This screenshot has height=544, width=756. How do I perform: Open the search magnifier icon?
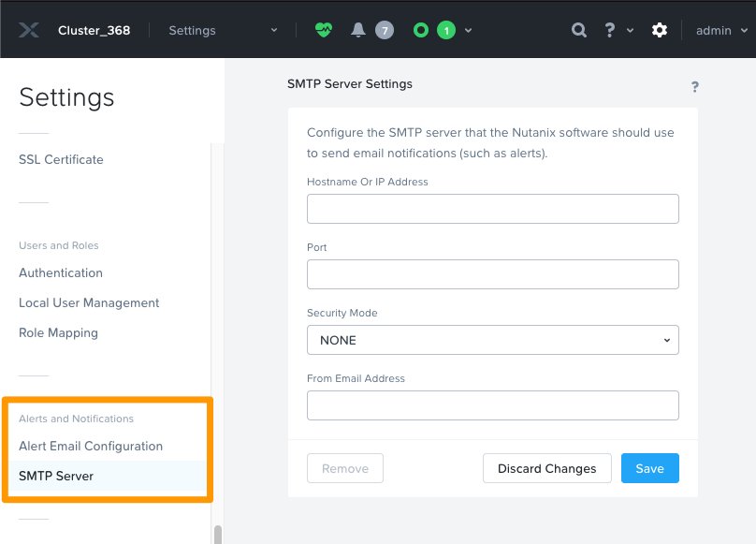coord(578,29)
